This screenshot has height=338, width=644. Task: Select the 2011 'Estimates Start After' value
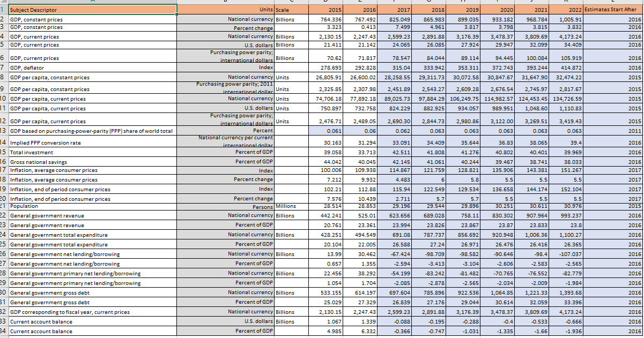[612, 131]
